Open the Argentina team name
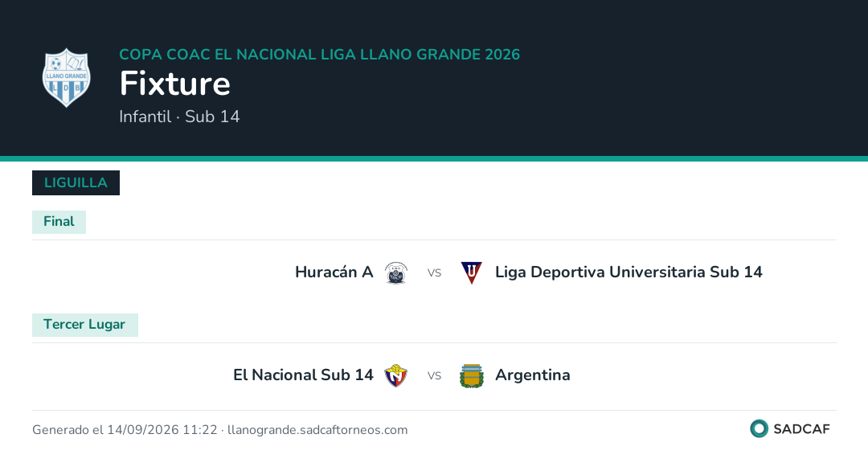The height and width of the screenshot is (471, 868). click(x=533, y=375)
